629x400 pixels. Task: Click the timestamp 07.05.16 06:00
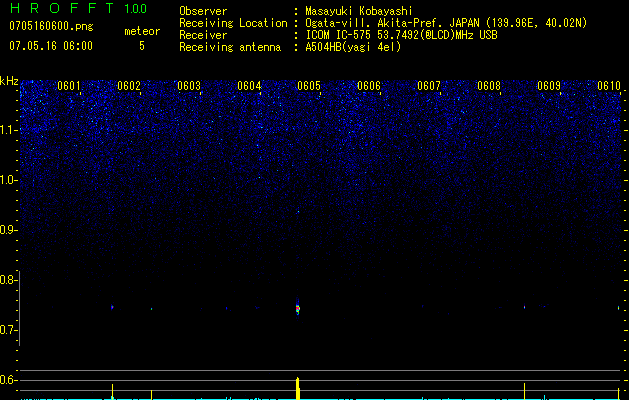point(51,46)
